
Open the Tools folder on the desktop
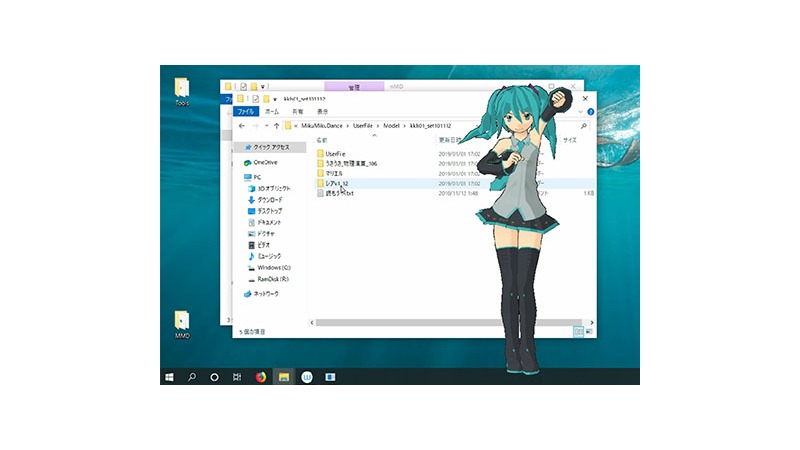click(181, 88)
